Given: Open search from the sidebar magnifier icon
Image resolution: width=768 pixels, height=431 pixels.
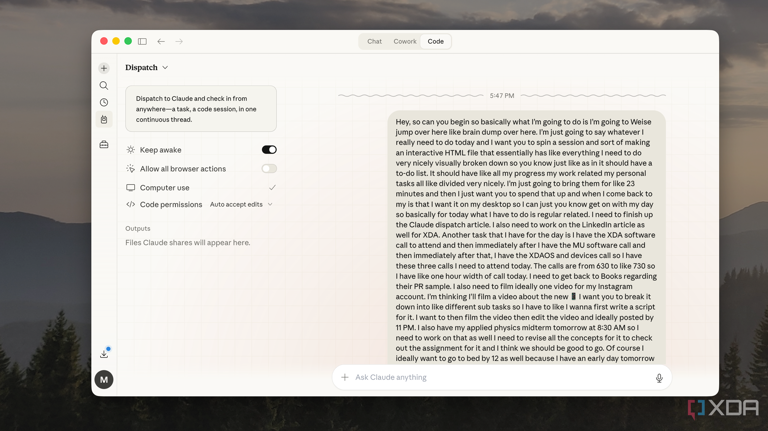Looking at the screenshot, I should (x=104, y=85).
